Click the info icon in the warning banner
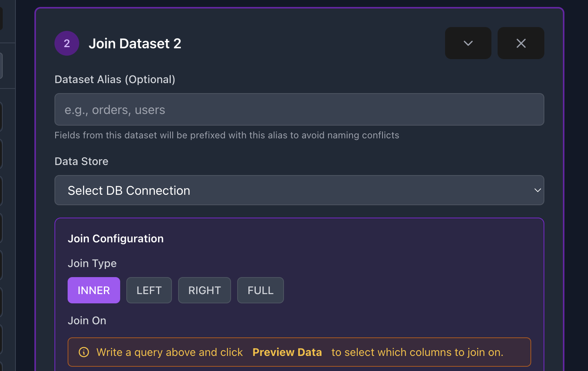Screen dimensions: 588x371 pos(84,352)
